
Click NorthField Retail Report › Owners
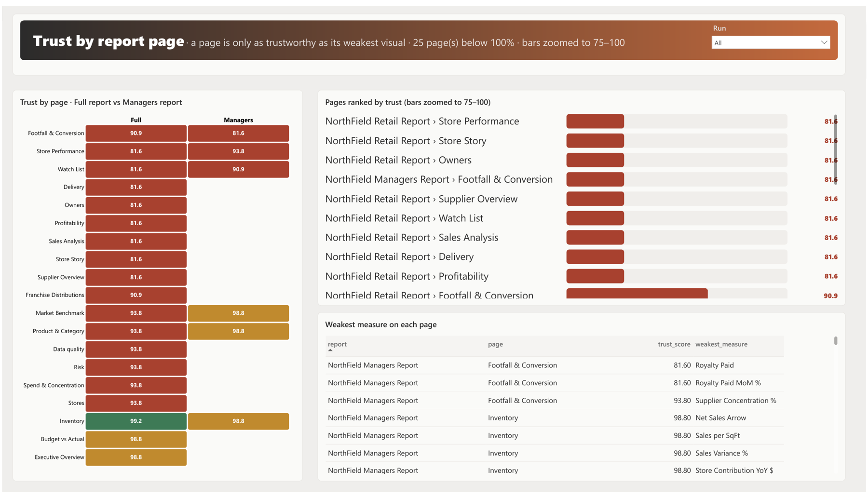(398, 160)
